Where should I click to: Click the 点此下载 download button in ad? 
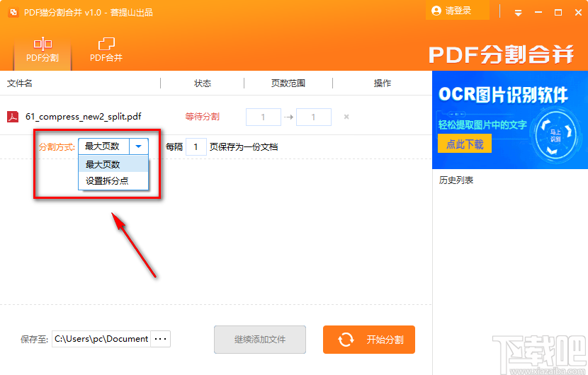[464, 144]
